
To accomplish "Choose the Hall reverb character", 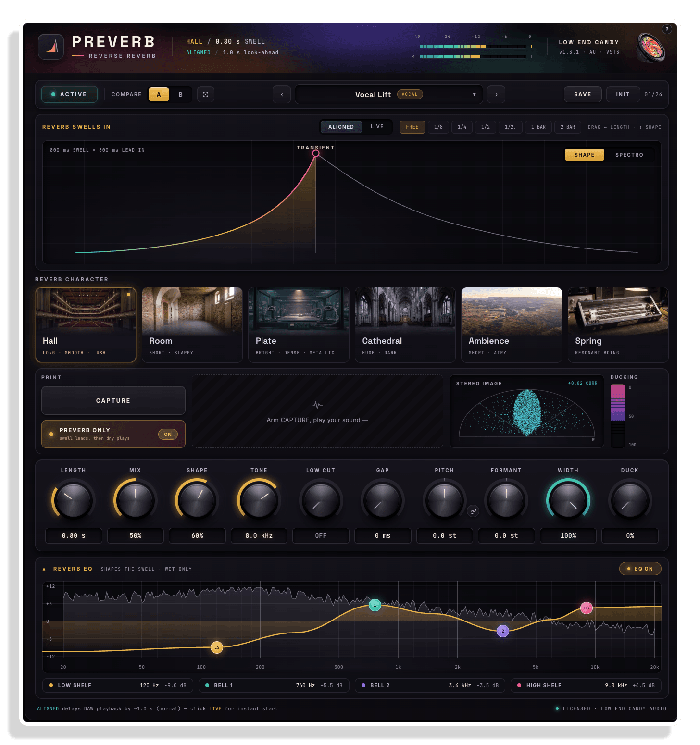I will pyautogui.click(x=86, y=325).
